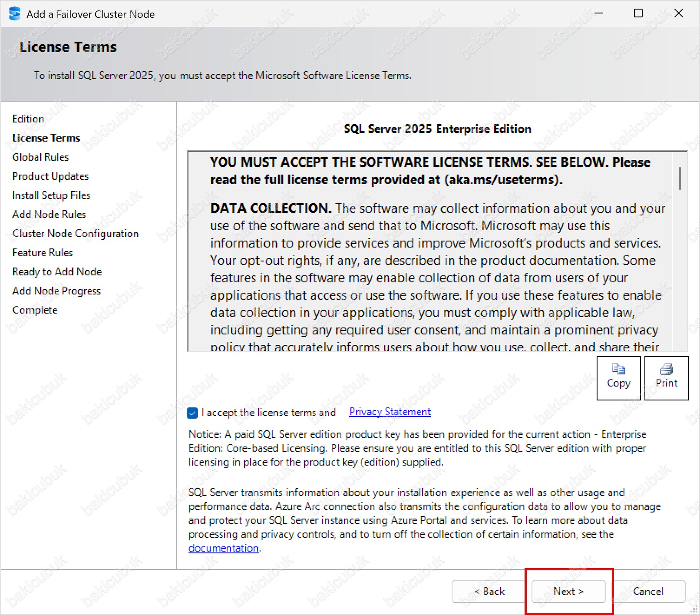Image resolution: width=700 pixels, height=615 pixels.
Task: Open the documentation link
Action: (224, 548)
